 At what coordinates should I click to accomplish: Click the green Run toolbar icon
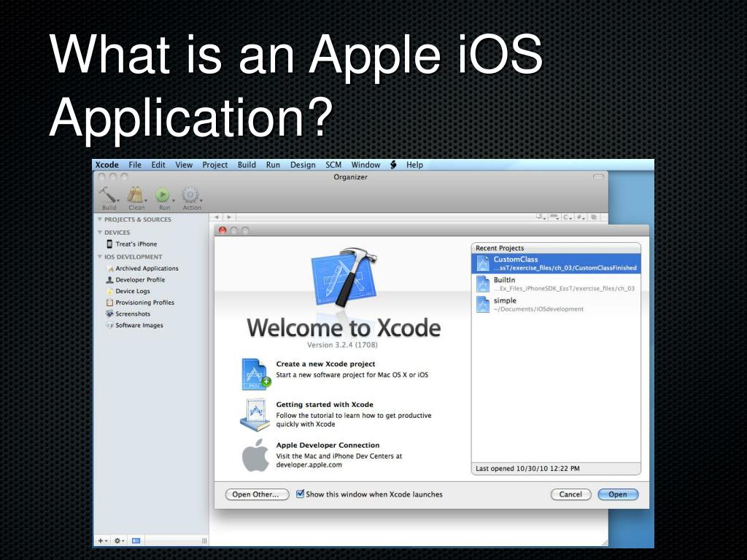163,194
